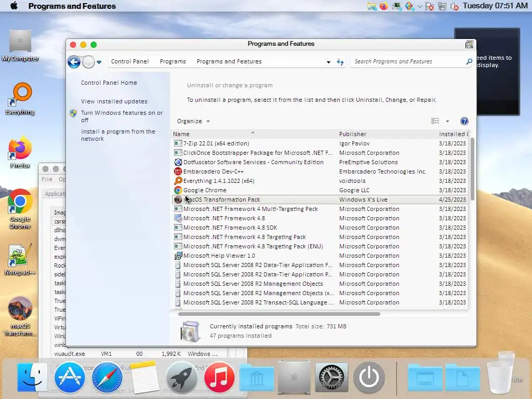The width and height of the screenshot is (532, 399).
Task: Open Safari compass in the dock
Action: click(x=107, y=377)
